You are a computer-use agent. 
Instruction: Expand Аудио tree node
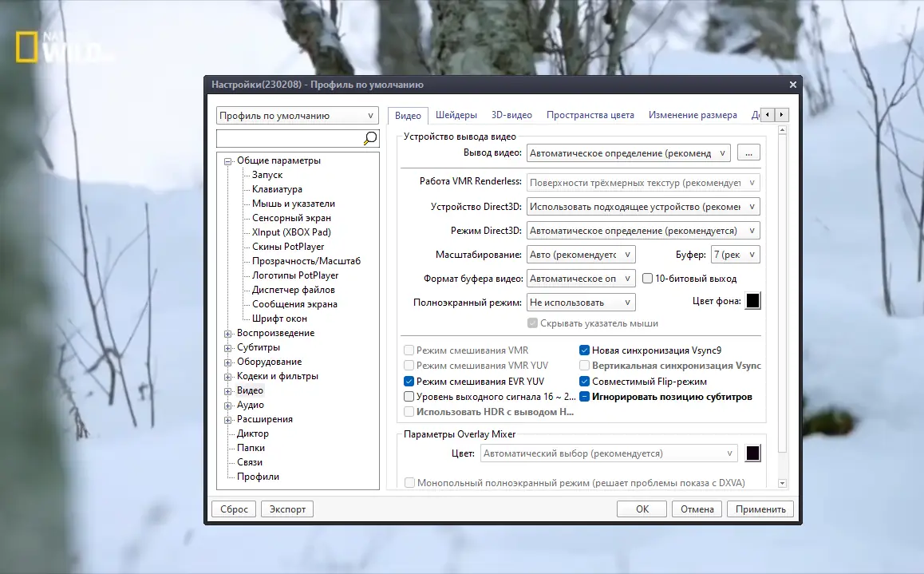(x=228, y=406)
